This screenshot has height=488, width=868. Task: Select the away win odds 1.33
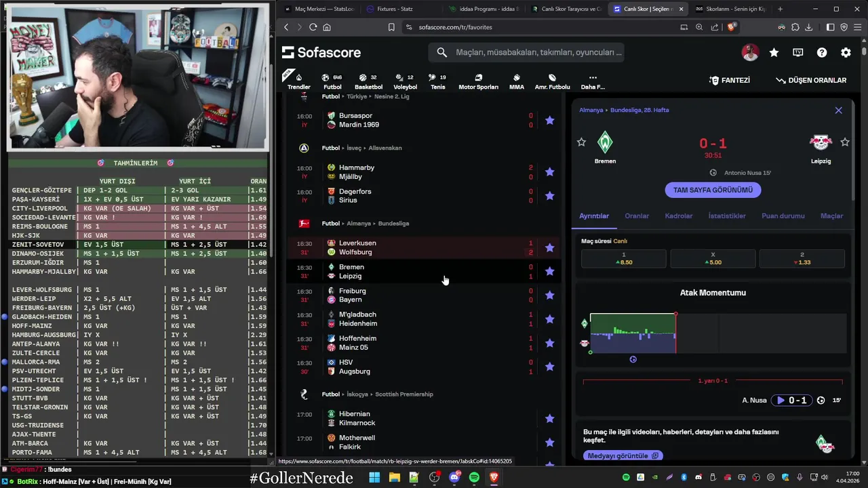point(802,258)
